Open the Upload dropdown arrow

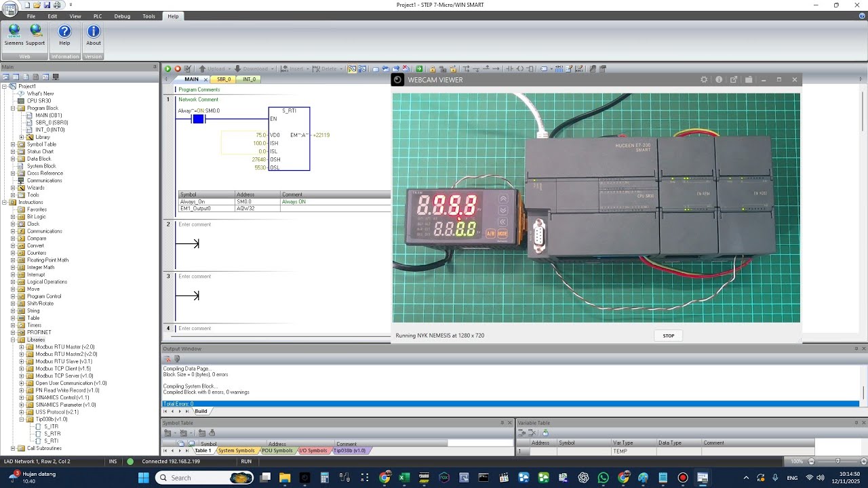click(x=229, y=68)
